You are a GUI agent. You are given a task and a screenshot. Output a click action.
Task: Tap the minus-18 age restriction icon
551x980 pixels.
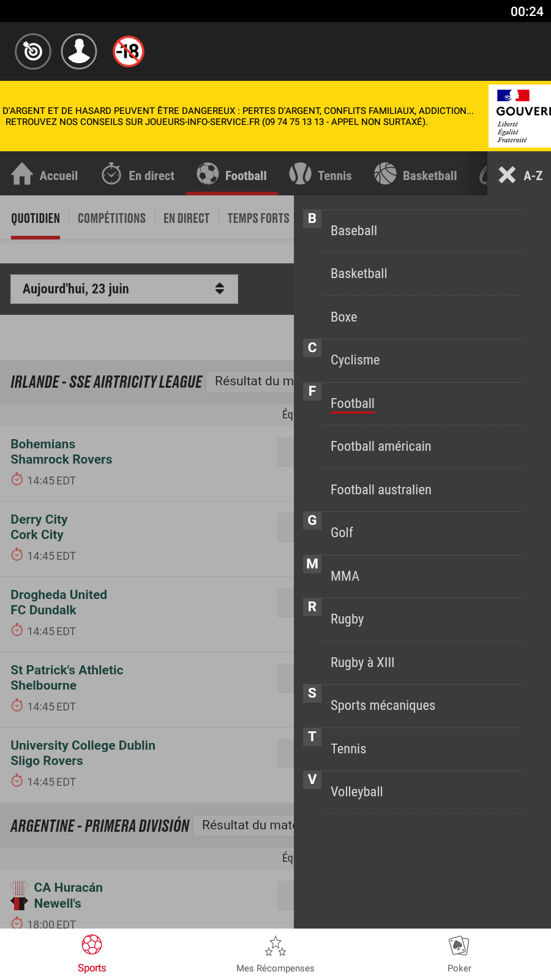pyautogui.click(x=129, y=51)
